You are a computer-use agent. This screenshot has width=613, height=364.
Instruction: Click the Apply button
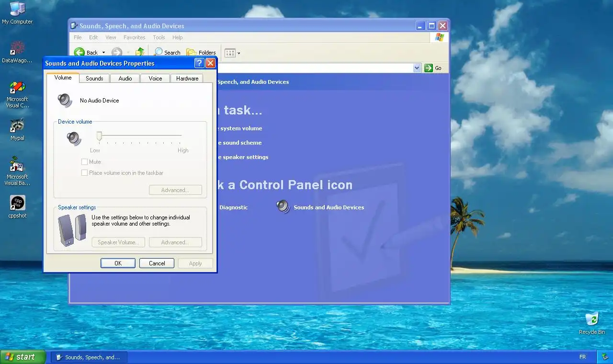[x=195, y=263]
